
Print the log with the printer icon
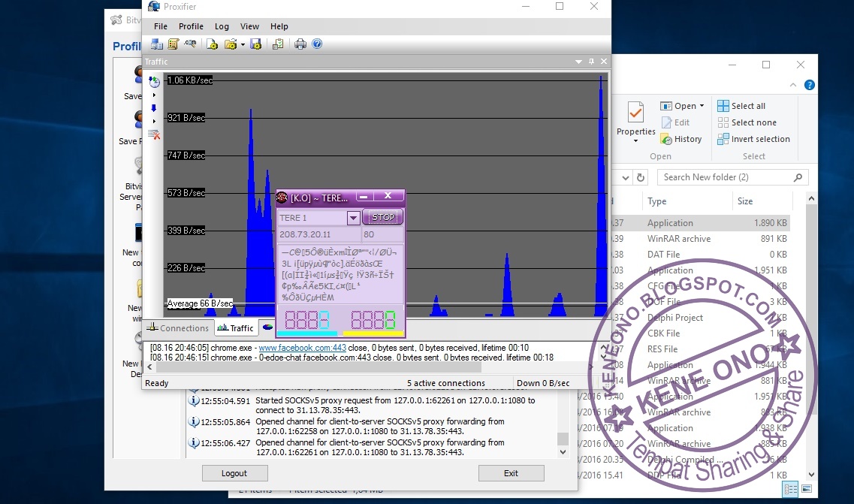[300, 44]
